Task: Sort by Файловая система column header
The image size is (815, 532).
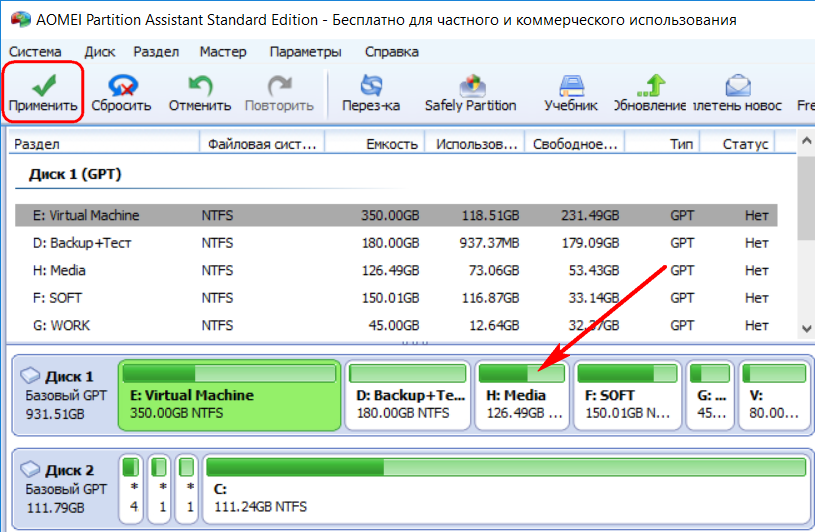Action: [261, 144]
